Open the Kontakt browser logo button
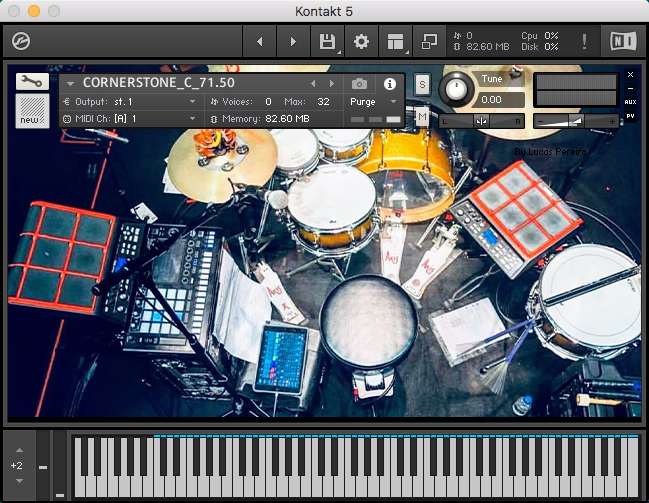 (21, 41)
